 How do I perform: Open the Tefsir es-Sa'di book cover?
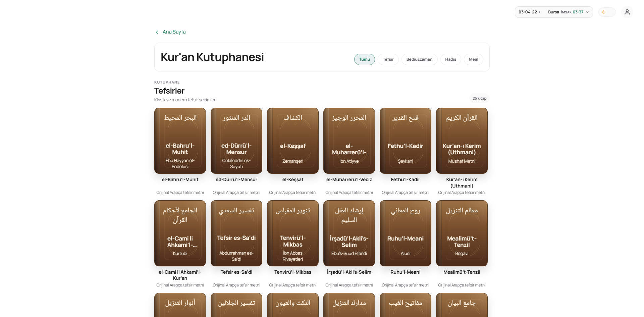pos(236,233)
